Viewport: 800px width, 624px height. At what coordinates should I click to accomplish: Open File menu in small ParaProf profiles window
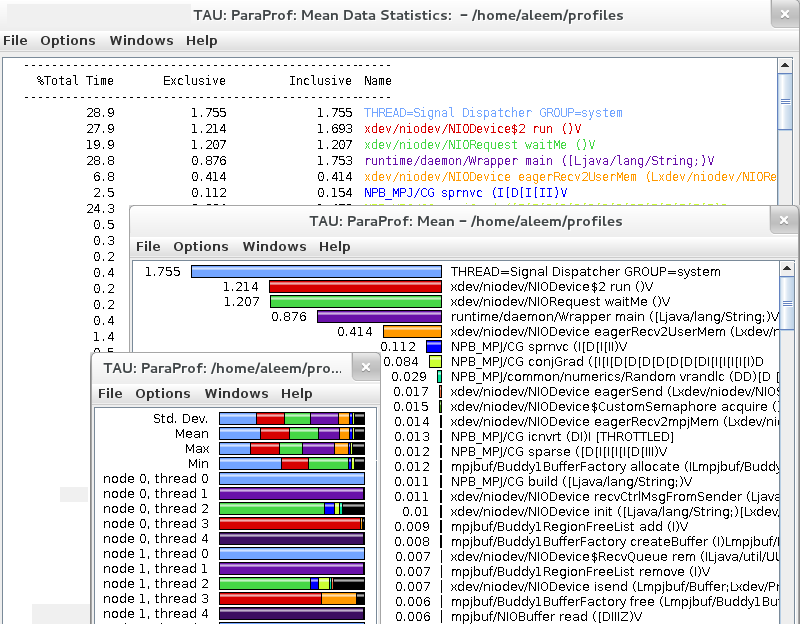pyautogui.click(x=110, y=393)
